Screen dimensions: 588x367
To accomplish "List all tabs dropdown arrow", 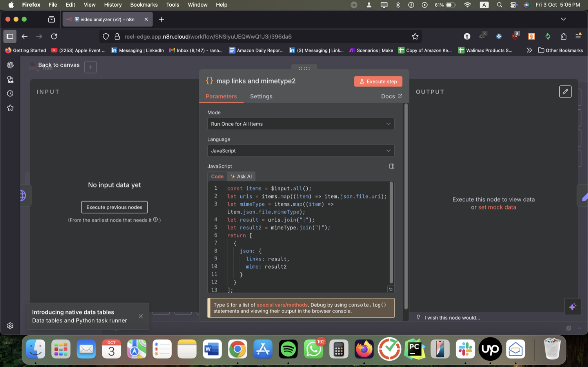I will [563, 19].
